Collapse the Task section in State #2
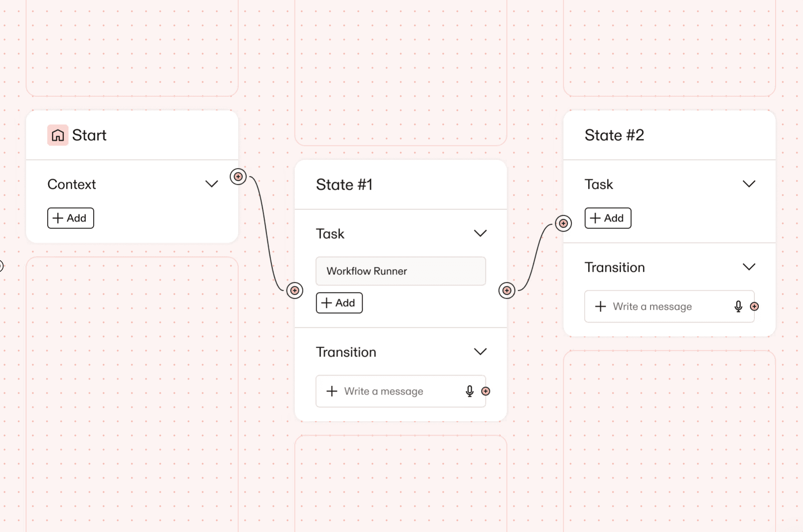This screenshot has width=803, height=532. (749, 184)
